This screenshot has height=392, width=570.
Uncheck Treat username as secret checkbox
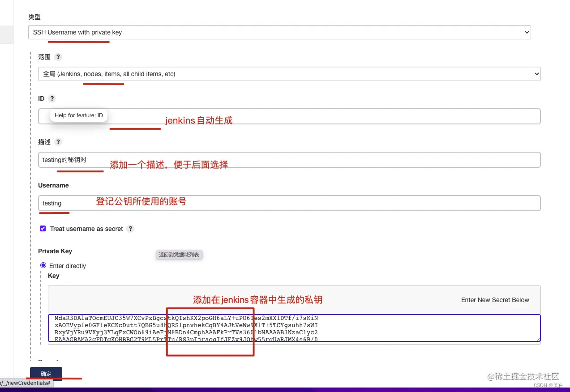(x=43, y=229)
